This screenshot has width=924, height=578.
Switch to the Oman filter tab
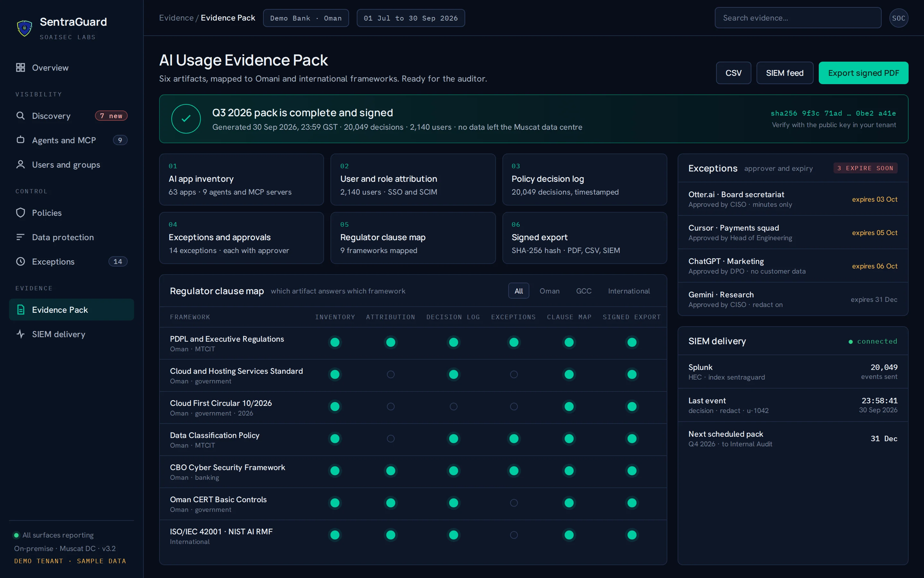pos(550,291)
